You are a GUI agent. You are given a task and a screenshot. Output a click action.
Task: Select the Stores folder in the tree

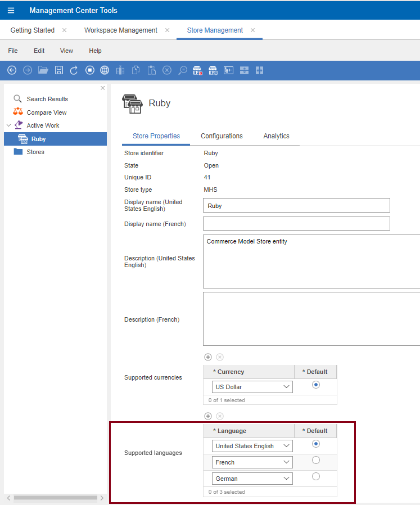click(35, 152)
